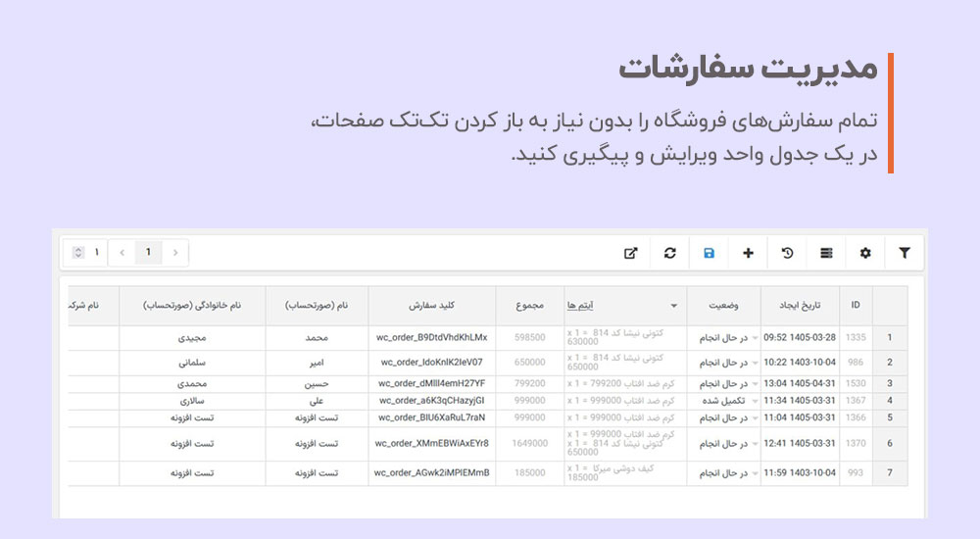Click first name cell علی
The image size is (980, 539).
pos(317,401)
